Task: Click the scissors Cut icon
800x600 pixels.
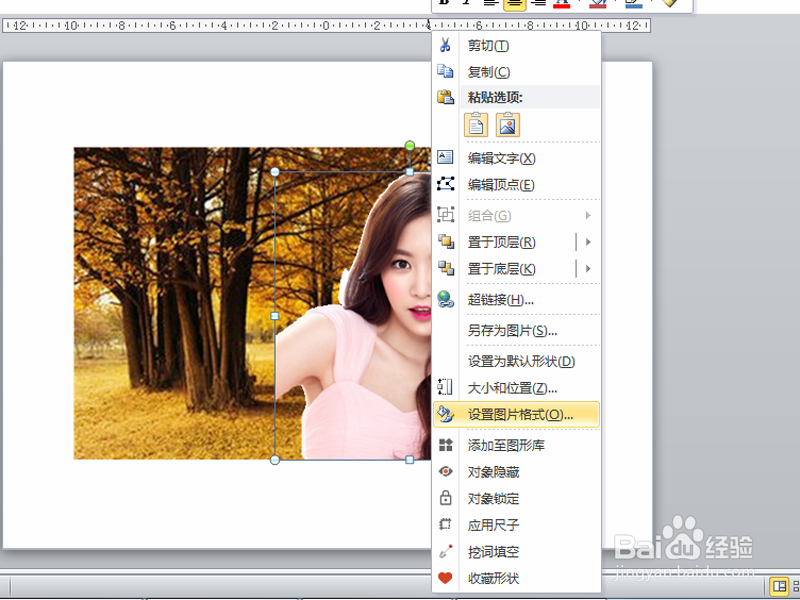Action: click(445, 45)
